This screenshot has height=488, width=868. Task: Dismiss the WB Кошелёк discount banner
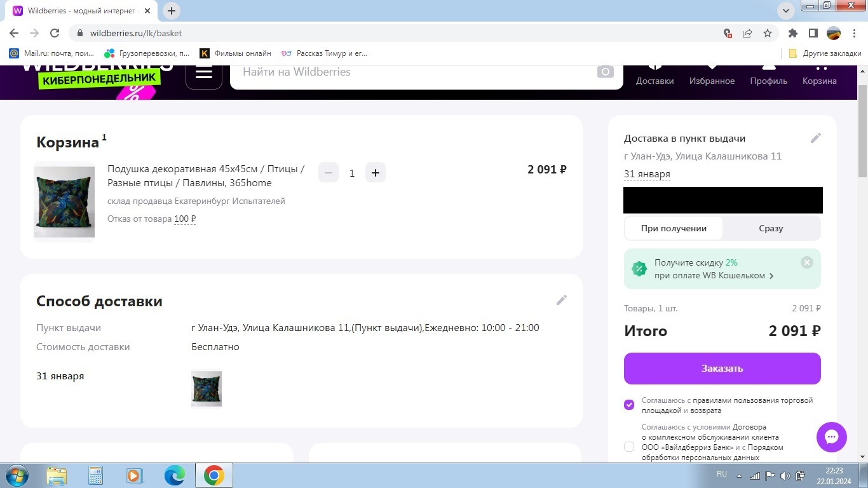807,262
